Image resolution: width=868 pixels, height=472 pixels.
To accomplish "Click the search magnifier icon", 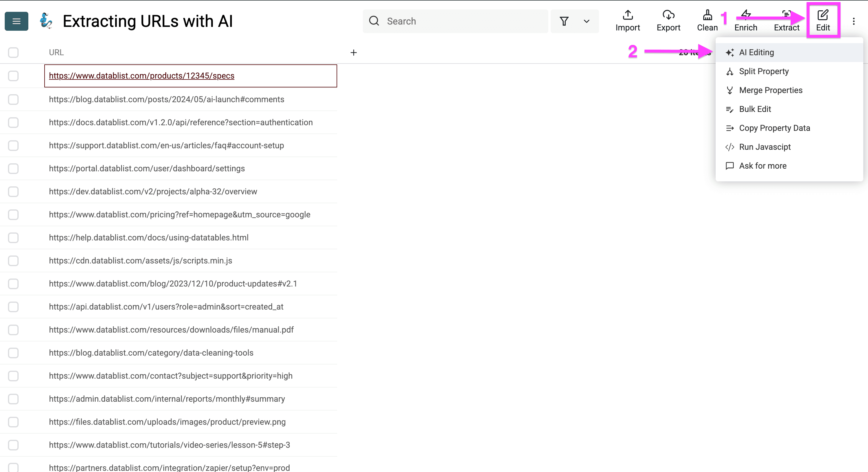I will (x=374, y=21).
